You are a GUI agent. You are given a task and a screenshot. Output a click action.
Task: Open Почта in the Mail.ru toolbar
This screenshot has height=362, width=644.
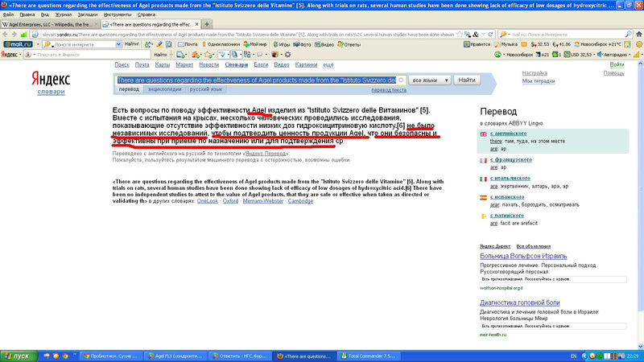click(188, 44)
